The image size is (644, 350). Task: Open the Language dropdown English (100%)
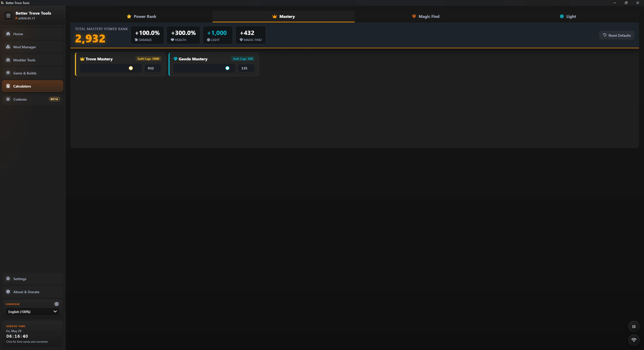32,312
